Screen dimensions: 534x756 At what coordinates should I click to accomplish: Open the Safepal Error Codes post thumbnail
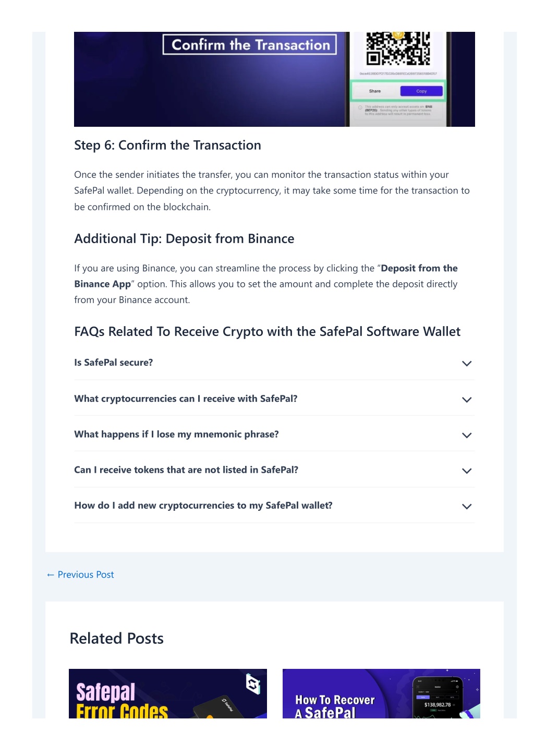click(167, 693)
